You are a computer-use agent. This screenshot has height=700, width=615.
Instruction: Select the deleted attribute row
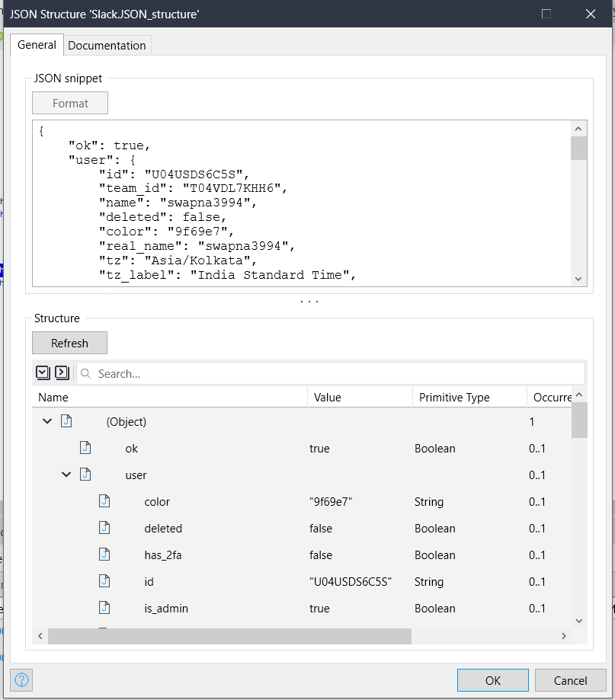[302, 529]
